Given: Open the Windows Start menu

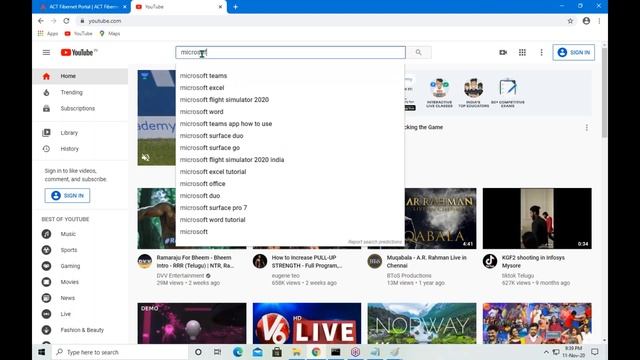Looking at the screenshot, I should tap(42, 352).
